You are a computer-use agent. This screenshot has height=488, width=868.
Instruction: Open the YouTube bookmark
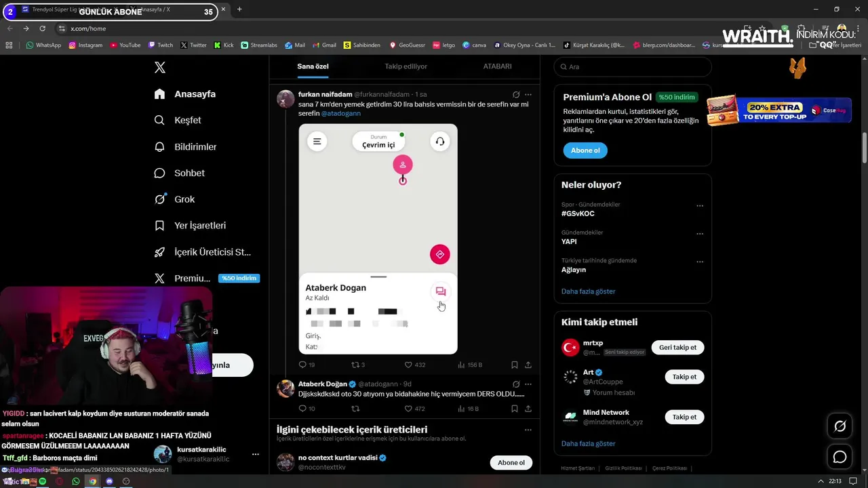(125, 45)
